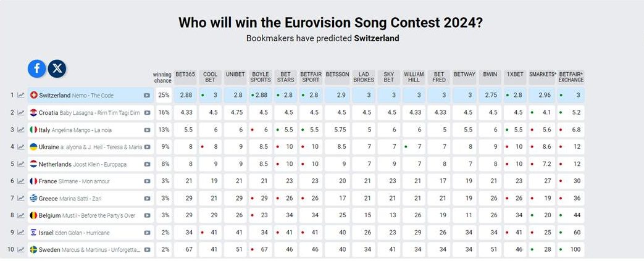This screenshot has width=644, height=261.
Task: Open the odds history chart for Netherlands
Action: click(x=21, y=164)
